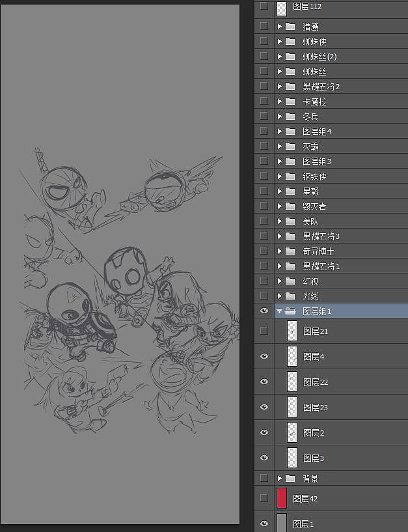This screenshot has height=532, width=408.
Task: Click the gray thumbnail of 图层1
Action: coord(282,522)
